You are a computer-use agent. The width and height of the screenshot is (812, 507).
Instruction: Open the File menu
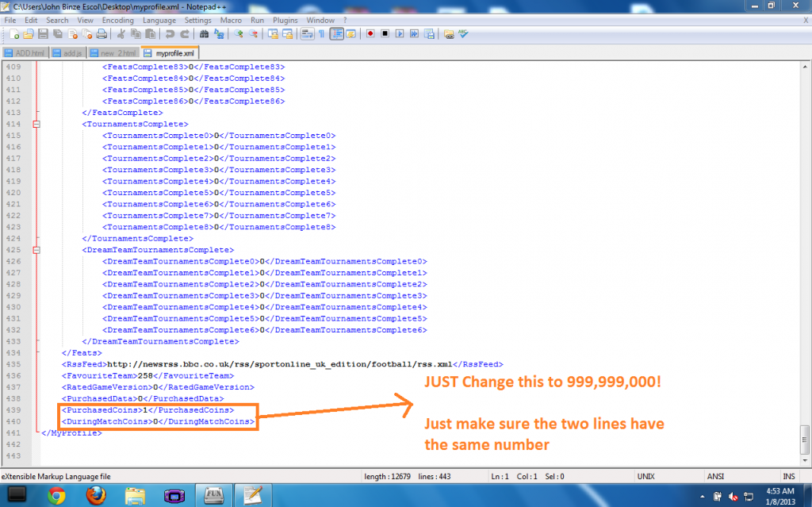coord(10,20)
